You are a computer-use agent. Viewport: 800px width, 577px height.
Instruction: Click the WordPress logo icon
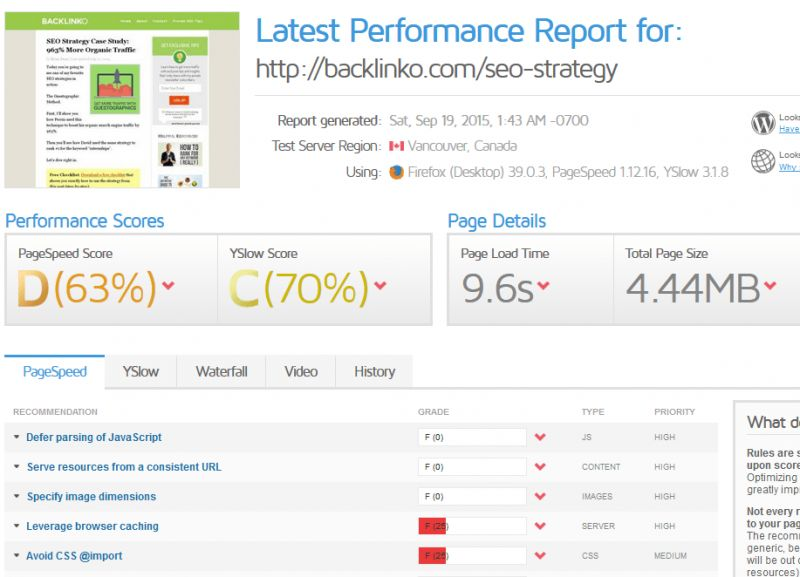[x=763, y=122]
